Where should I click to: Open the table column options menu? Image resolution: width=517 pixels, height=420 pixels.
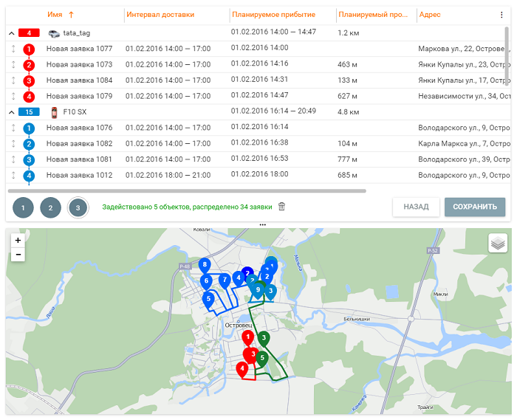coord(501,15)
